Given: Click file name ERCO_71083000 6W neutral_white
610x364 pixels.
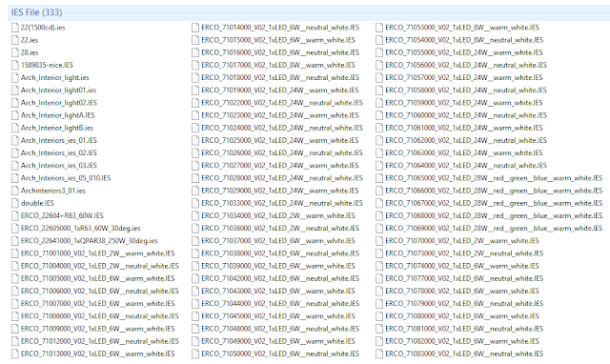Looking at the screenshot, I should click(464, 354).
